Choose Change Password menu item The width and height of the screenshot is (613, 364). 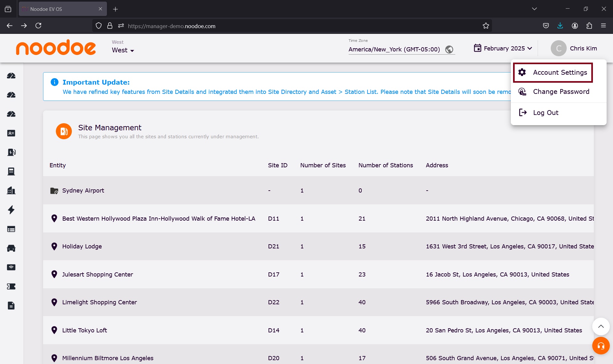(561, 92)
